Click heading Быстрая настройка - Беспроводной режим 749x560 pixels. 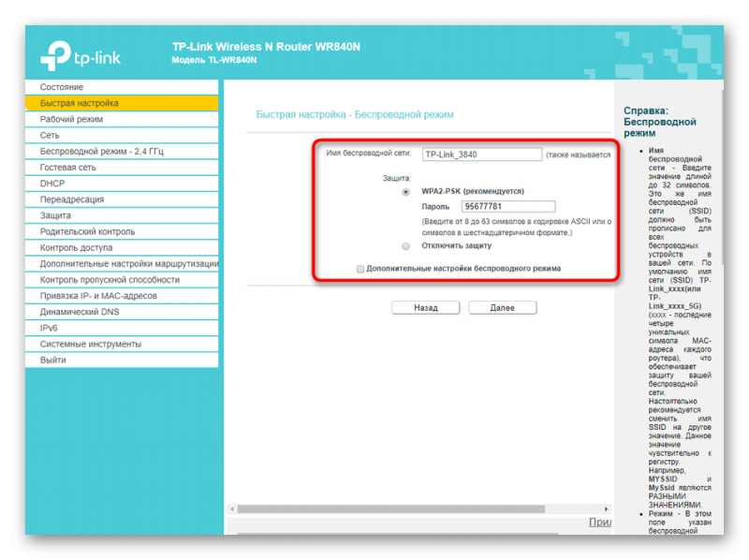click(355, 114)
